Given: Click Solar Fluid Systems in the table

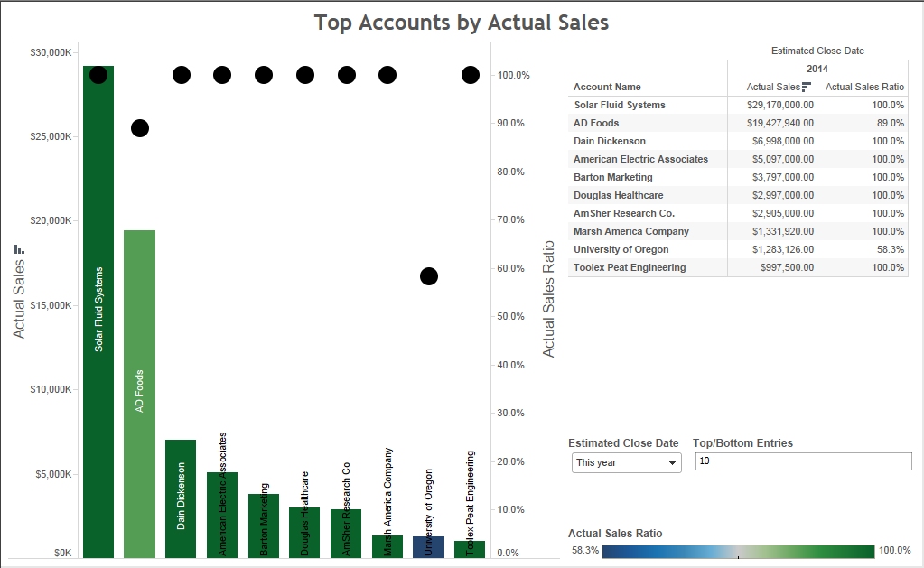Looking at the screenshot, I should click(620, 105).
